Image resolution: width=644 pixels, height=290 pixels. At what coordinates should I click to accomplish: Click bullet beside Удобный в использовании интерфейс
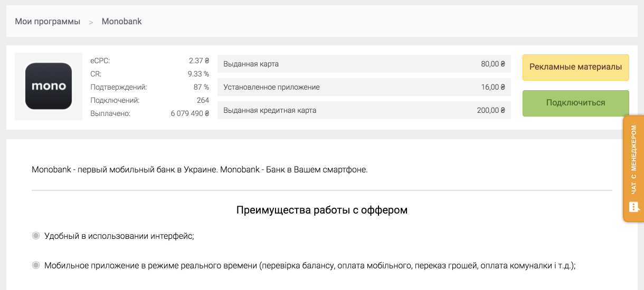pyautogui.click(x=36, y=236)
